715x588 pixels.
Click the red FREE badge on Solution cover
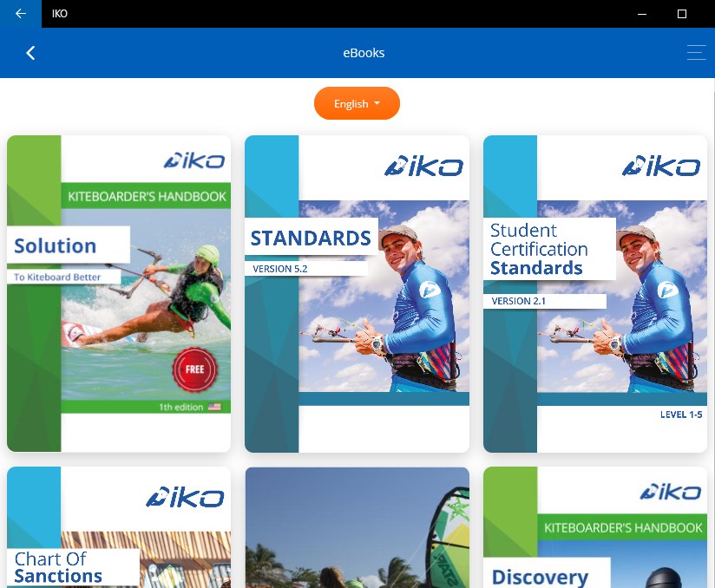click(194, 369)
